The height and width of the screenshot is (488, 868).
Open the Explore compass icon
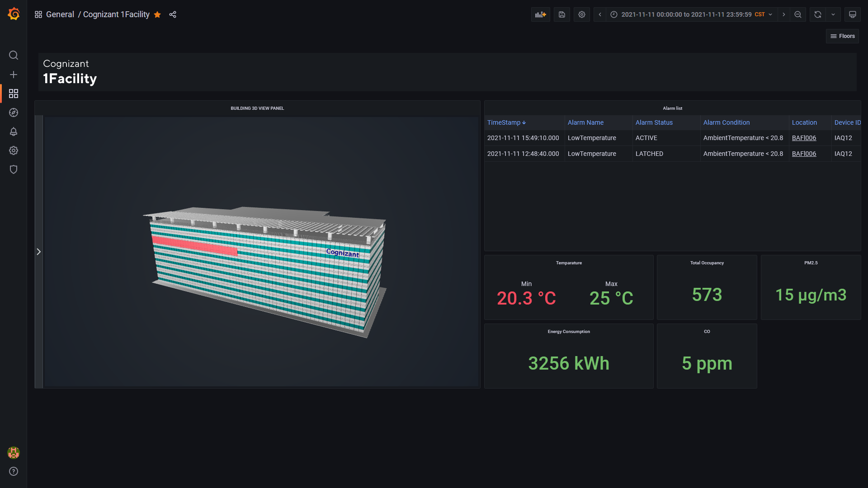[x=13, y=113]
